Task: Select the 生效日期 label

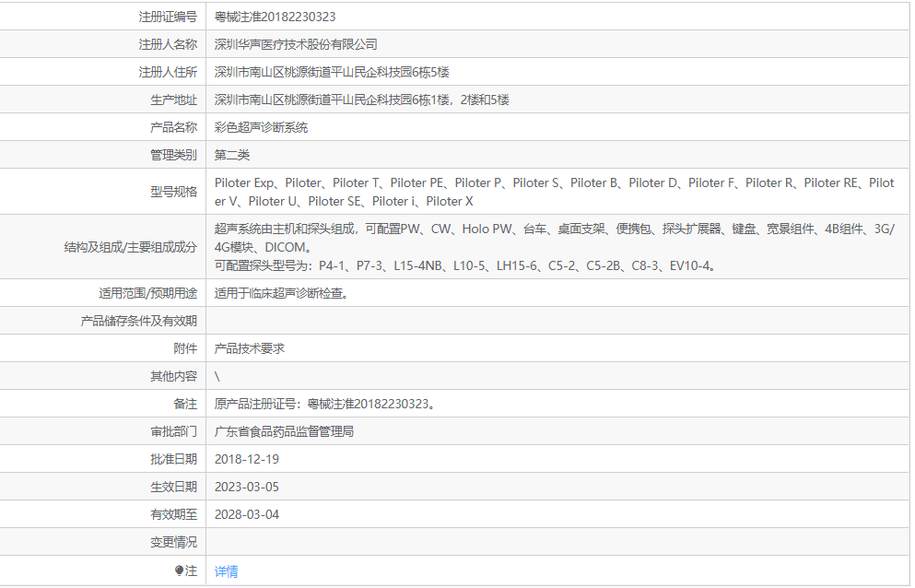Action: pos(174,487)
